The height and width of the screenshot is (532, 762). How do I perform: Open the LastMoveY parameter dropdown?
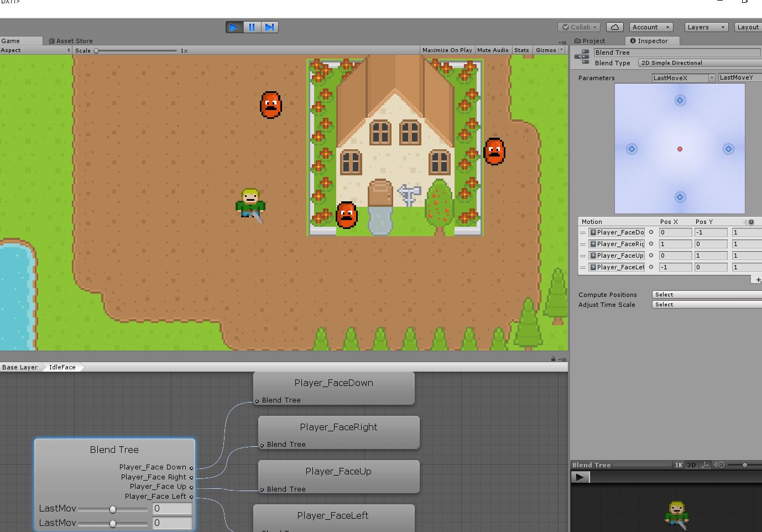pyautogui.click(x=740, y=78)
